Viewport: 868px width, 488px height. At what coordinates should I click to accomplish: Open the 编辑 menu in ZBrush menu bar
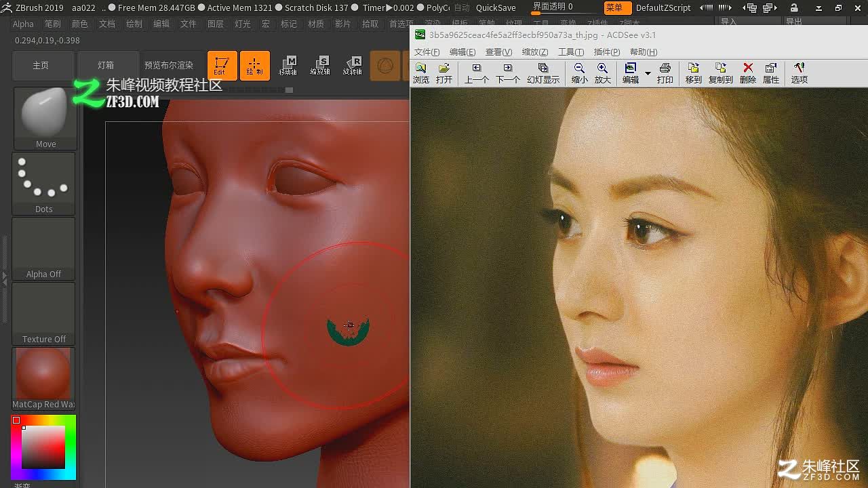161,24
